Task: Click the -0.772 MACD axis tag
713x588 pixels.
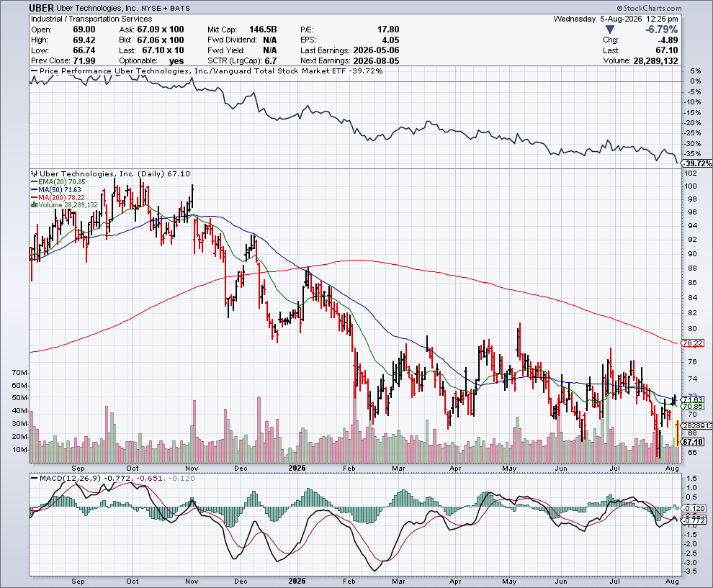Action: [x=694, y=520]
